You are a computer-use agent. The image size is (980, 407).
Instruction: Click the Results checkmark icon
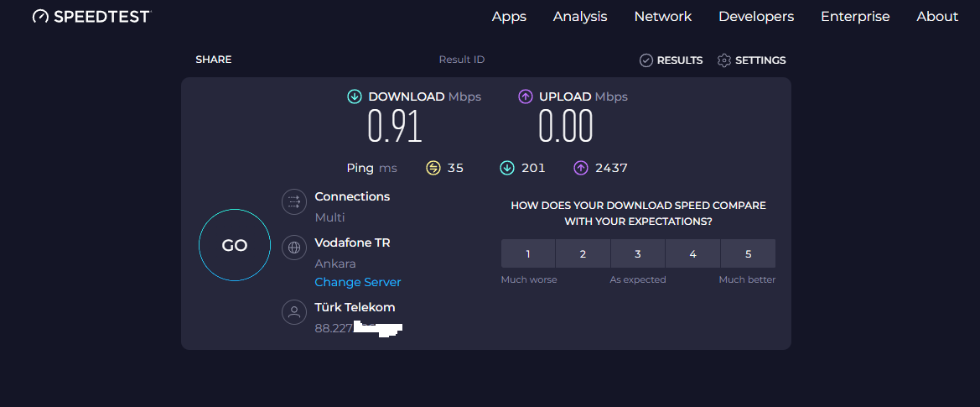click(646, 60)
